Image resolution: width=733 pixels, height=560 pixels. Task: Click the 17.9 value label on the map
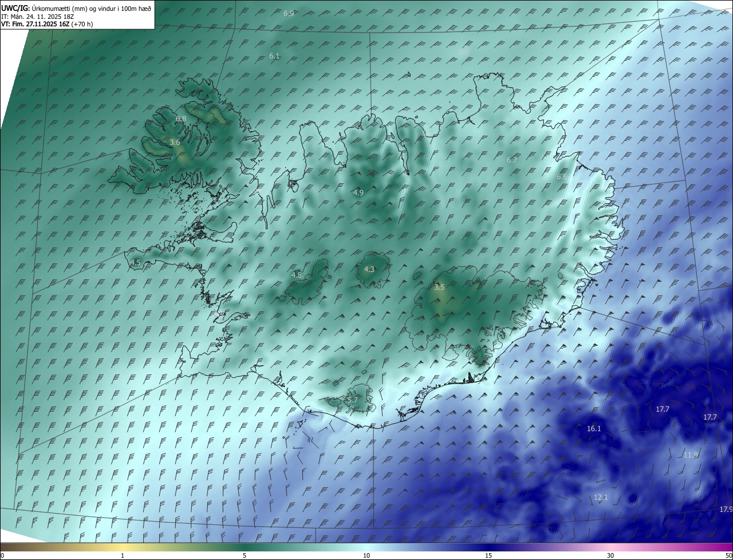coord(726,509)
